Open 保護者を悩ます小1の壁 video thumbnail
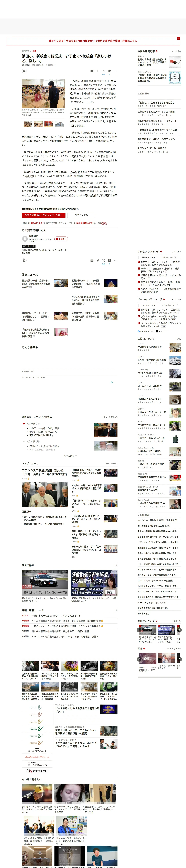 94,583
